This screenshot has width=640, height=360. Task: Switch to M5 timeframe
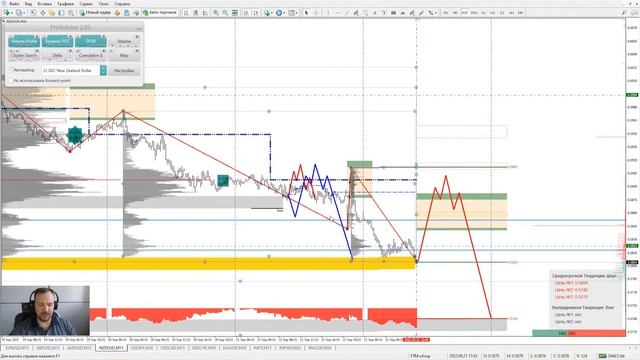[455, 13]
